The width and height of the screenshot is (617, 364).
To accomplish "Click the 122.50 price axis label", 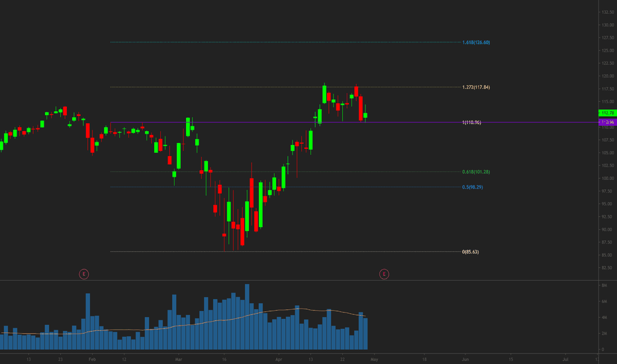I will [x=608, y=64].
